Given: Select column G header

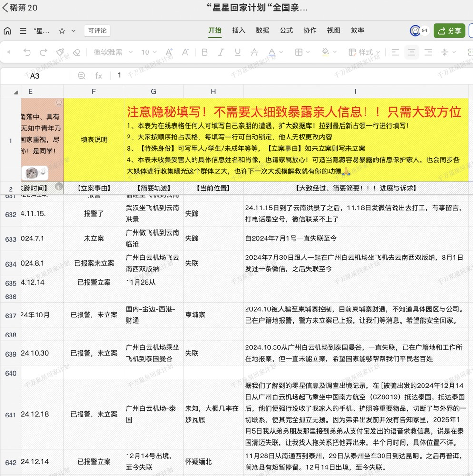Looking at the screenshot, I should pyautogui.click(x=154, y=92).
